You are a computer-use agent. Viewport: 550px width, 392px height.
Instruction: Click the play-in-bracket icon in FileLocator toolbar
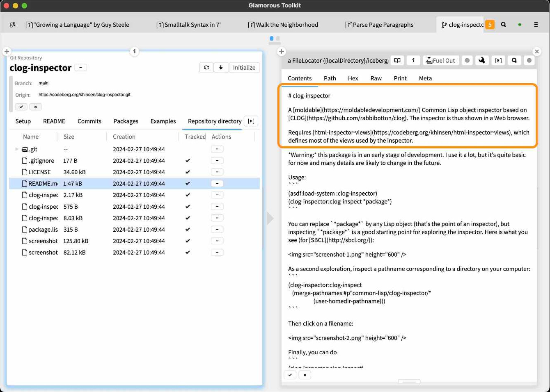point(498,60)
